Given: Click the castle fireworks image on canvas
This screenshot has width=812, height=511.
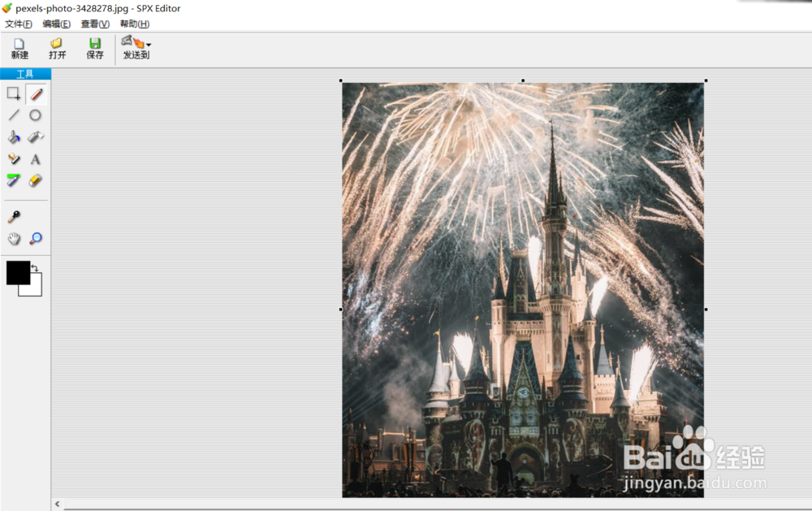Looking at the screenshot, I should click(x=523, y=290).
